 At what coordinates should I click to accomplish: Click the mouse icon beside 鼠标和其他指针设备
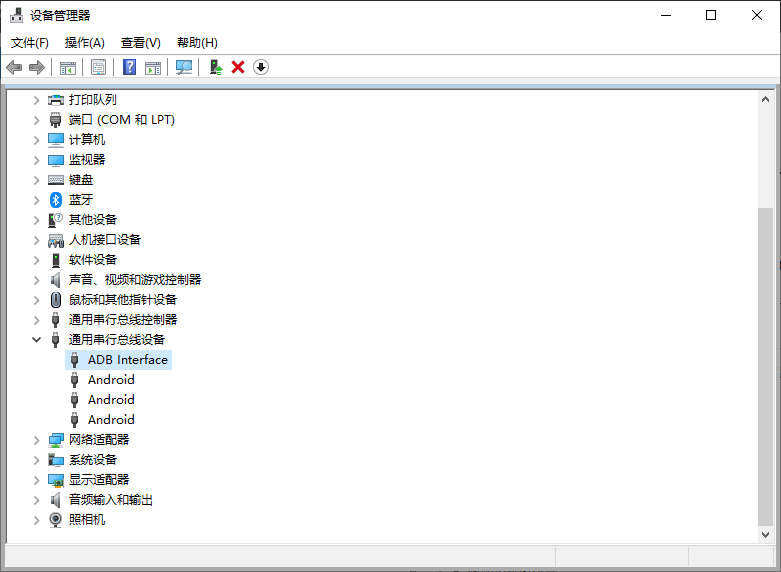[56, 300]
